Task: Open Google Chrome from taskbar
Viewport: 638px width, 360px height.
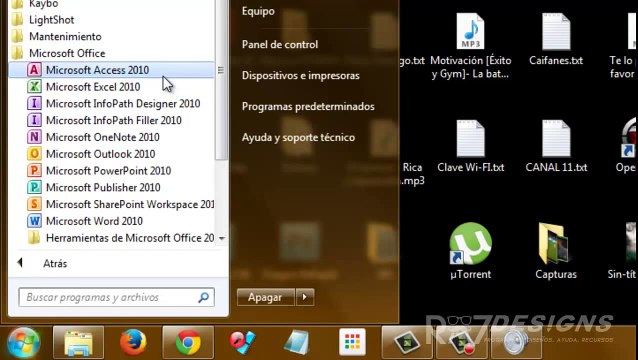Action: point(188,343)
